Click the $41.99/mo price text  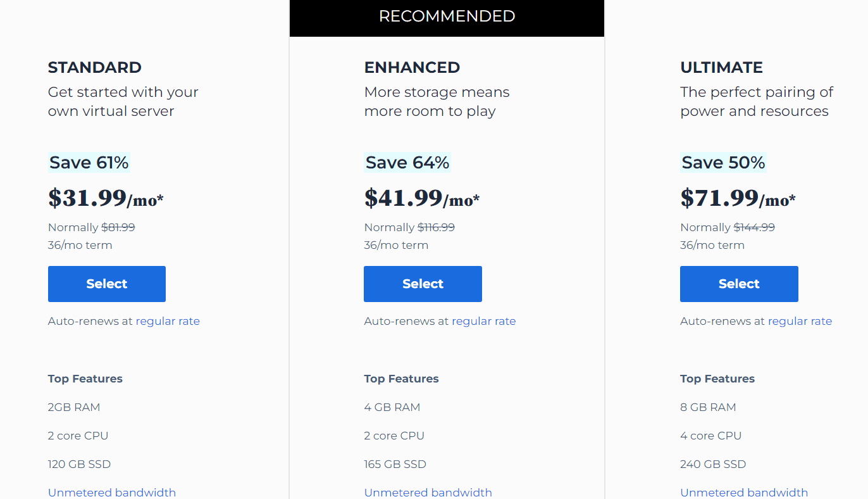[x=421, y=198]
